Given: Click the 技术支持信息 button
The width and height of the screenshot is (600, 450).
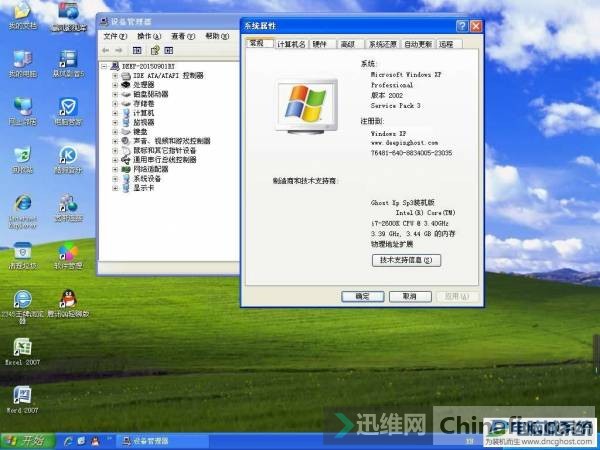Looking at the screenshot, I should (406, 260).
